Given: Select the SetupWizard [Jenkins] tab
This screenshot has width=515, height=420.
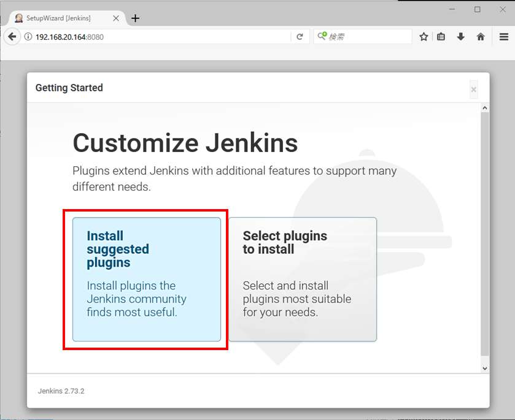Looking at the screenshot, I should tap(67, 18).
